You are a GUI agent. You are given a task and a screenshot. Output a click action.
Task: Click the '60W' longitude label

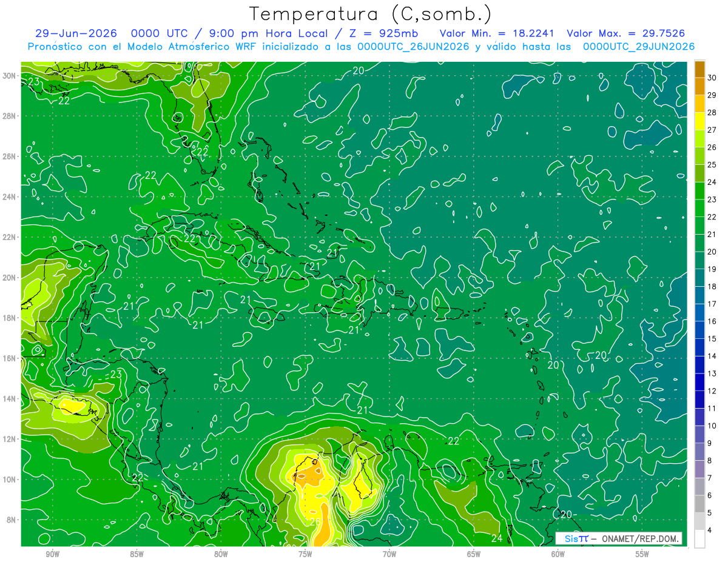click(558, 555)
